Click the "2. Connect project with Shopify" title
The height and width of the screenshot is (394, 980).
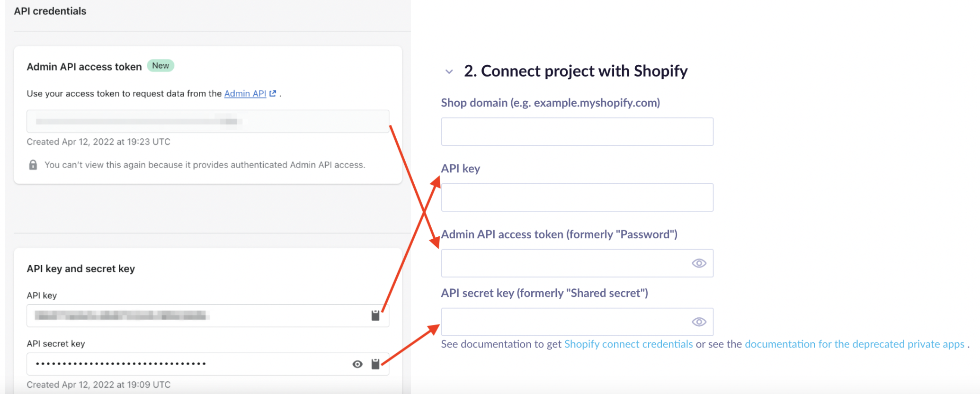576,71
